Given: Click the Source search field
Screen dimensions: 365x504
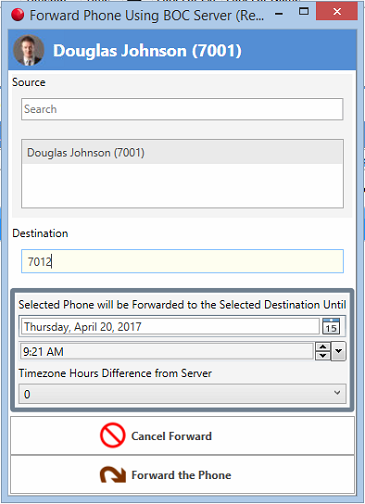Looking at the screenshot, I should tap(182, 109).
